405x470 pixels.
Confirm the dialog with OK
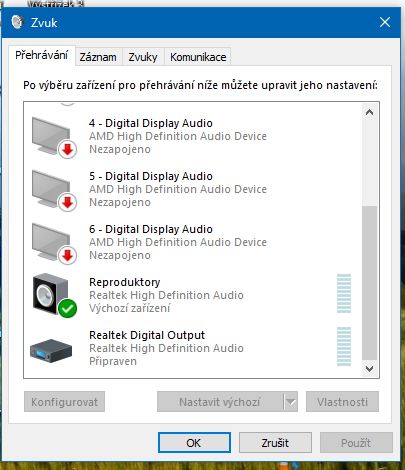coord(194,443)
